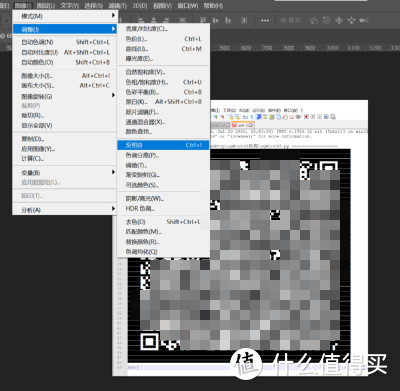Select 曲线(U) Curves with Ctrl+M
400x391 pixels.
(x=163, y=49)
